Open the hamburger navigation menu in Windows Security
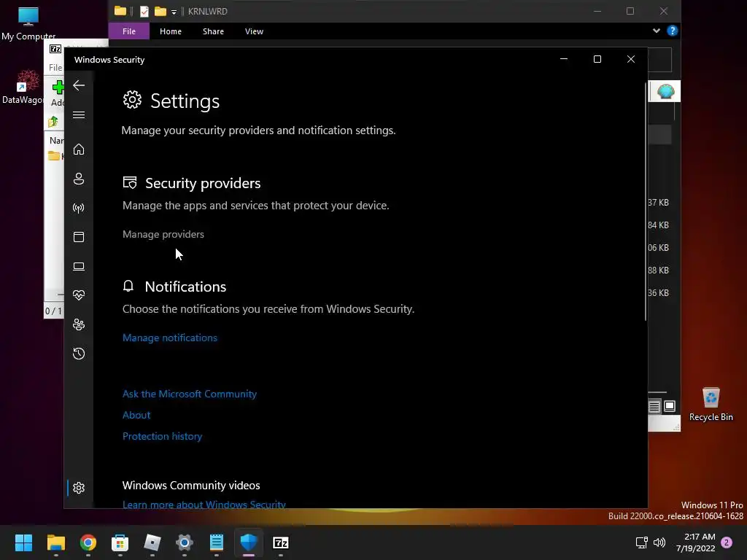 click(79, 114)
